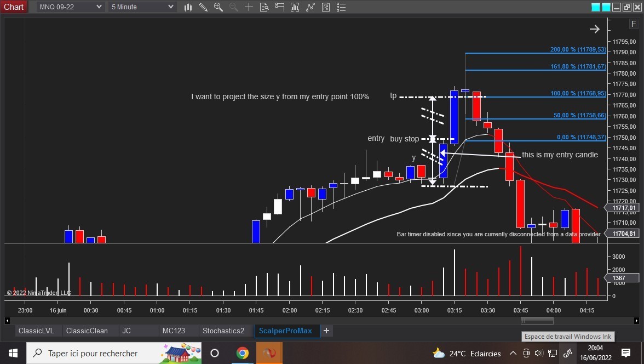Open NinjaTrader app in taskbar

coord(269,353)
